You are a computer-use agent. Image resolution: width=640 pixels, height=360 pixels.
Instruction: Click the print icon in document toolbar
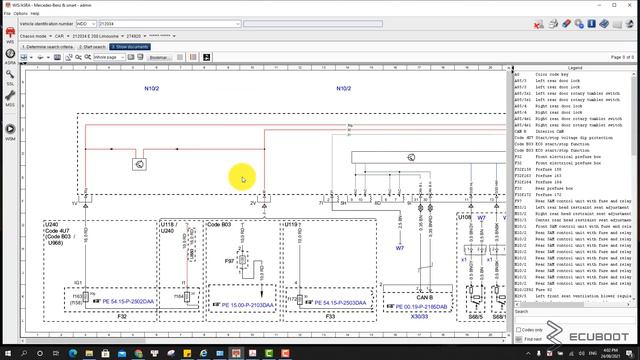(40, 58)
